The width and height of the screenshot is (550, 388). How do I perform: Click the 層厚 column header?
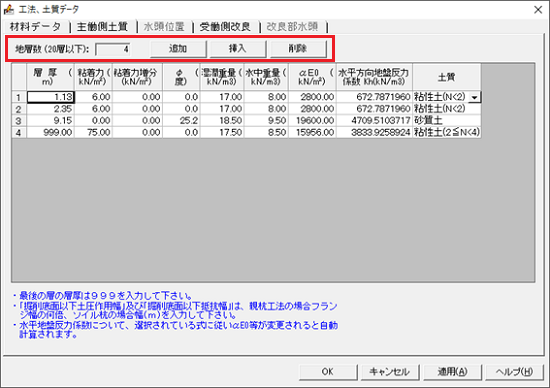51,77
